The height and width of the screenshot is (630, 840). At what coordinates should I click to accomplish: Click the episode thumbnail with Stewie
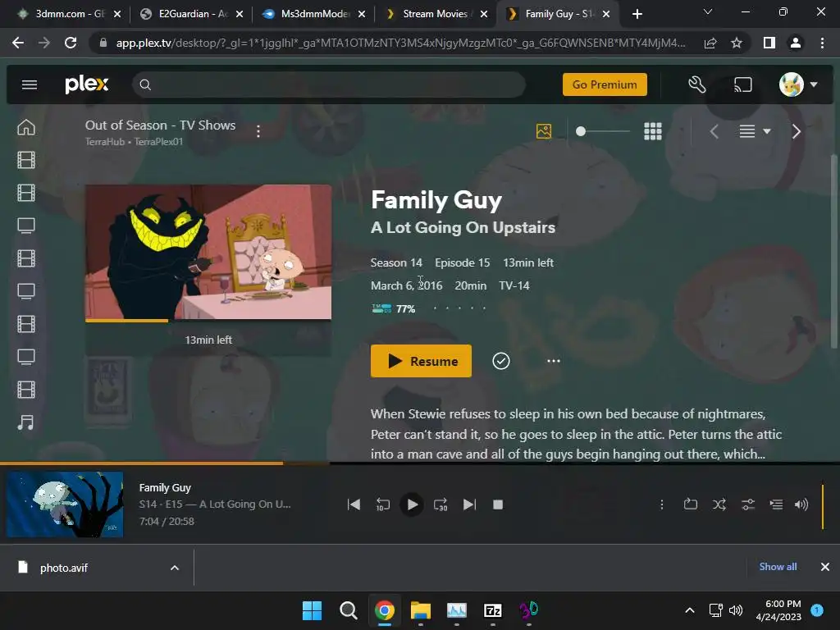coord(208,253)
